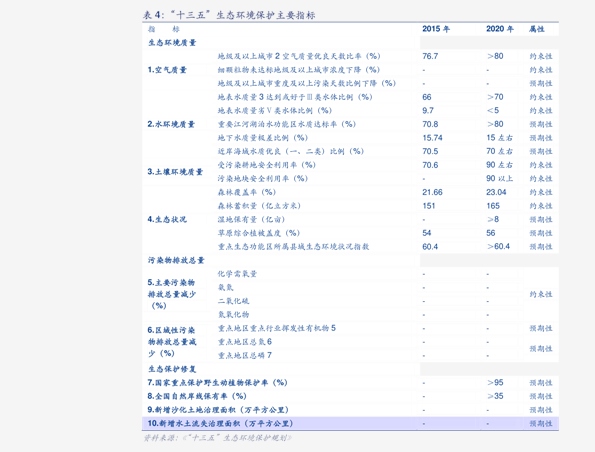Click '重点生态功能区所属县域生态环境状况指数' indicator
This screenshot has height=452, width=595.
tap(293, 247)
